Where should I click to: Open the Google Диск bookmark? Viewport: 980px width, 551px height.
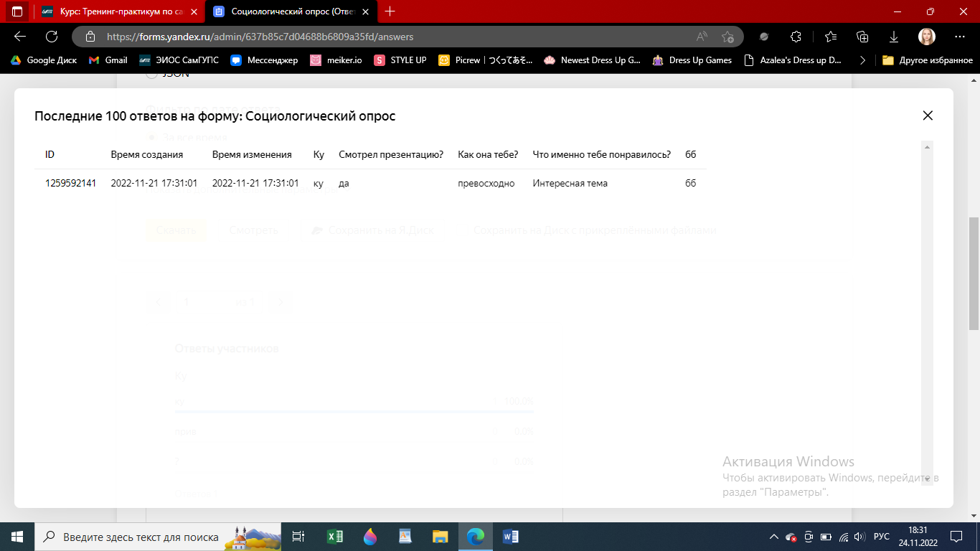pyautogui.click(x=43, y=60)
